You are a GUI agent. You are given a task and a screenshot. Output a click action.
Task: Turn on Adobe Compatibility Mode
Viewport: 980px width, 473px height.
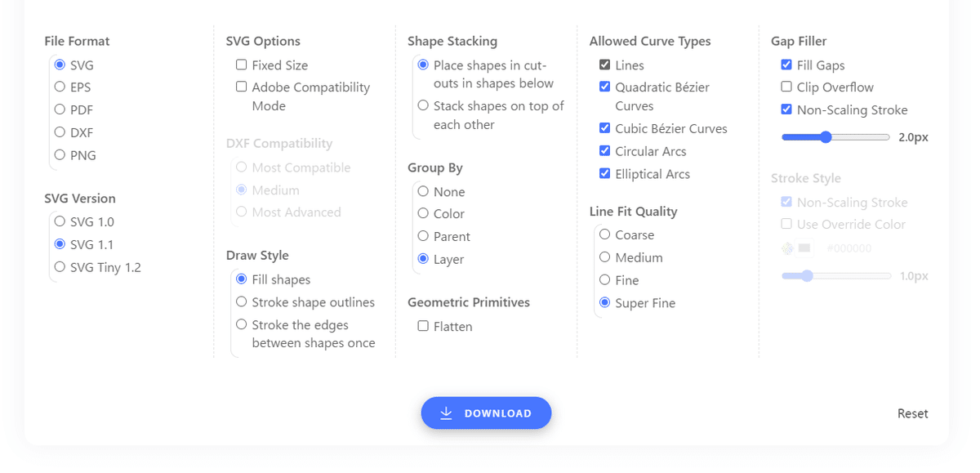click(242, 87)
